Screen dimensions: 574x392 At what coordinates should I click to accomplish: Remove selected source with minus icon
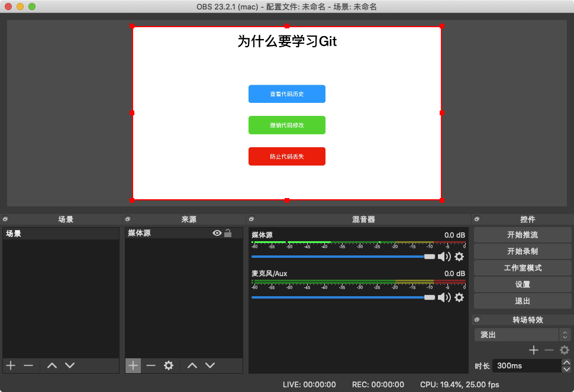tap(151, 365)
